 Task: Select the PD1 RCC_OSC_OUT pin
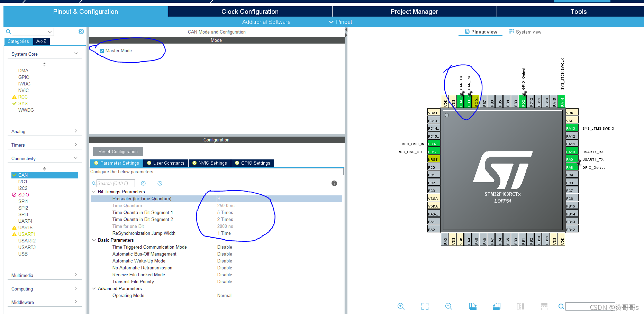[x=434, y=151]
